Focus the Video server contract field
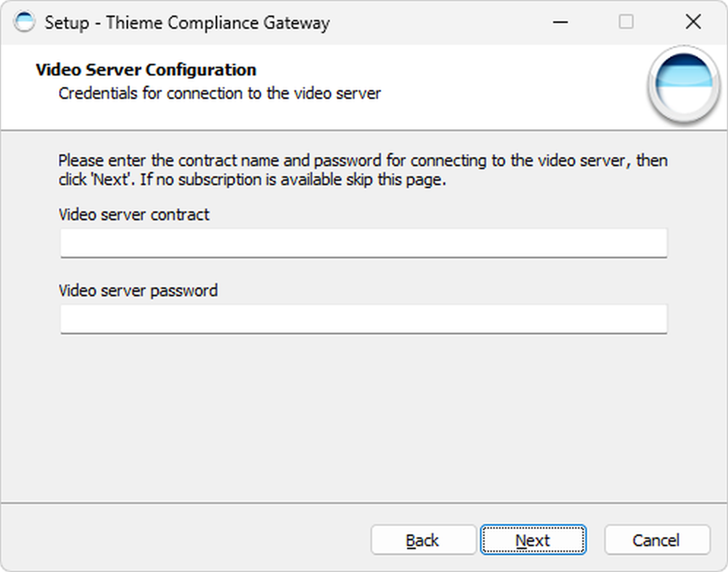The width and height of the screenshot is (728, 572). (x=363, y=243)
